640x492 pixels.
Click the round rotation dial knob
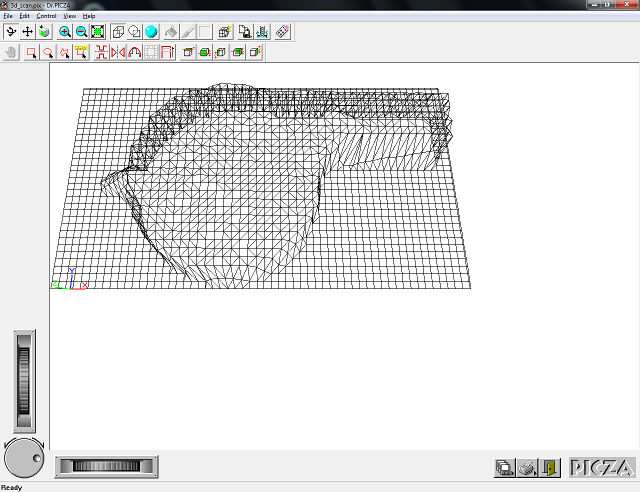tap(24, 458)
